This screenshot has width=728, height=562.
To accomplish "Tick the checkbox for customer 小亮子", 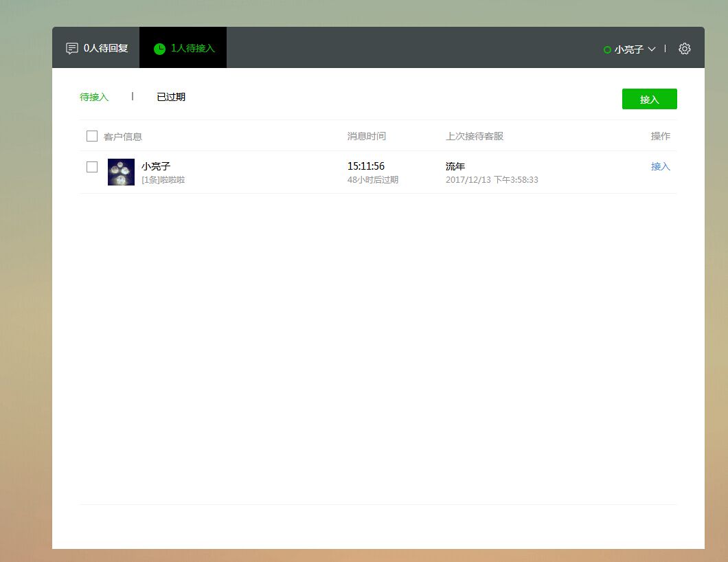I will click(92, 167).
